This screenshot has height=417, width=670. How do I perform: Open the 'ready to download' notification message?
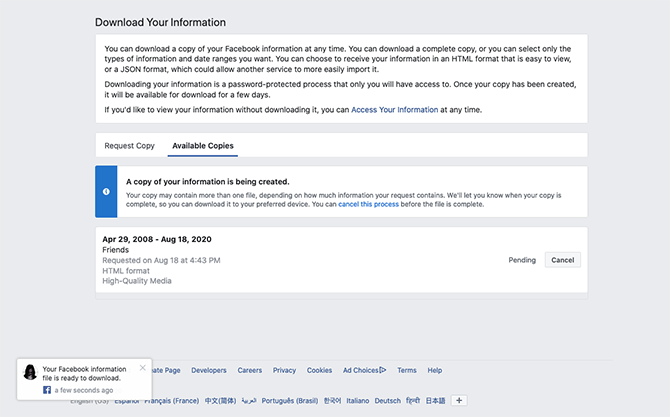click(x=84, y=373)
